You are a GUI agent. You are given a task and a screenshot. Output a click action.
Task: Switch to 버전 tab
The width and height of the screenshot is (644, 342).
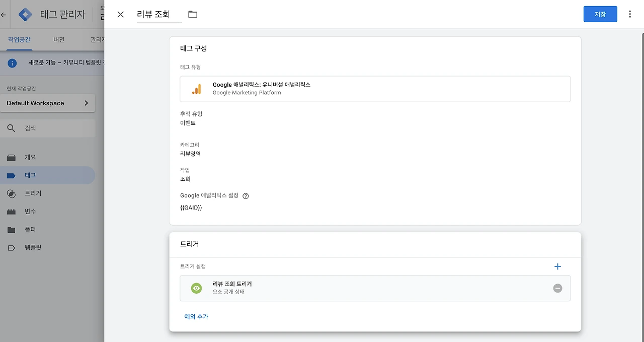[x=59, y=40]
